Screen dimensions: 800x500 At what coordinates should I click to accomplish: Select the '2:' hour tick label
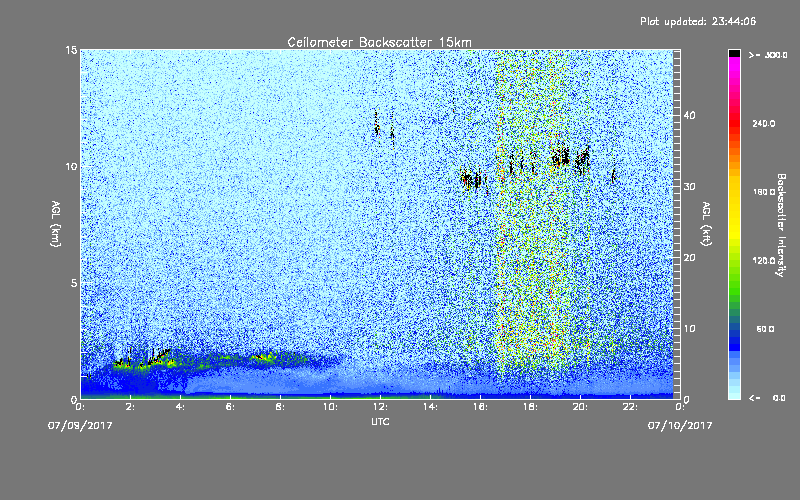click(130, 407)
